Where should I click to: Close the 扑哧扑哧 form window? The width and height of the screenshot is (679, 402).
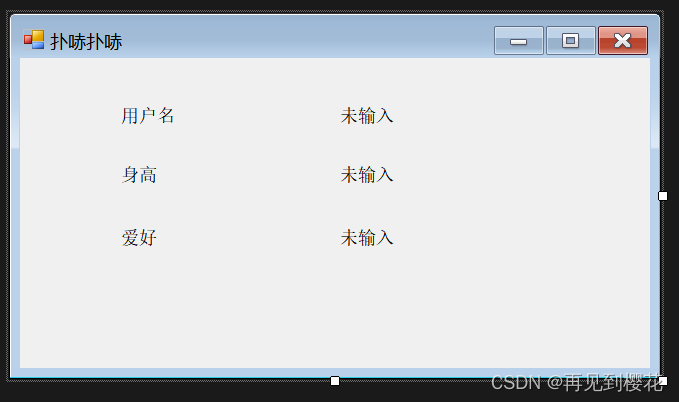623,41
